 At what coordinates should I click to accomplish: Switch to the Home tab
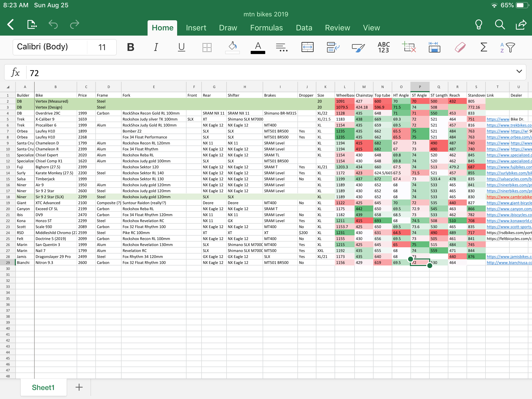click(x=162, y=28)
